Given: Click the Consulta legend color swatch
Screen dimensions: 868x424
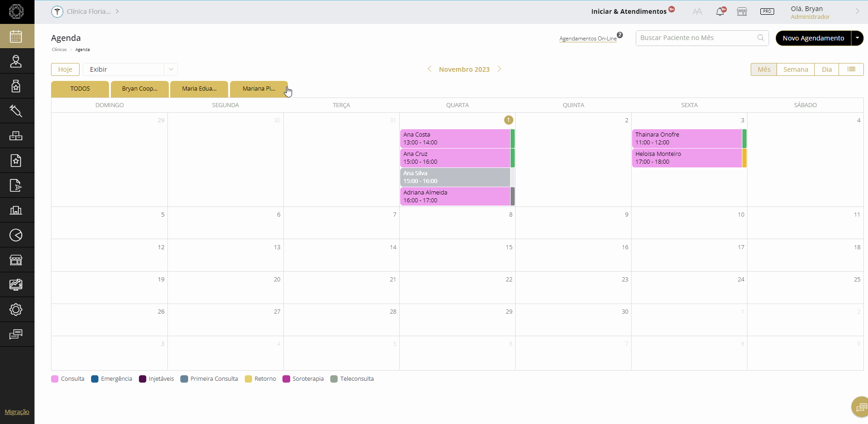Looking at the screenshot, I should (x=55, y=379).
